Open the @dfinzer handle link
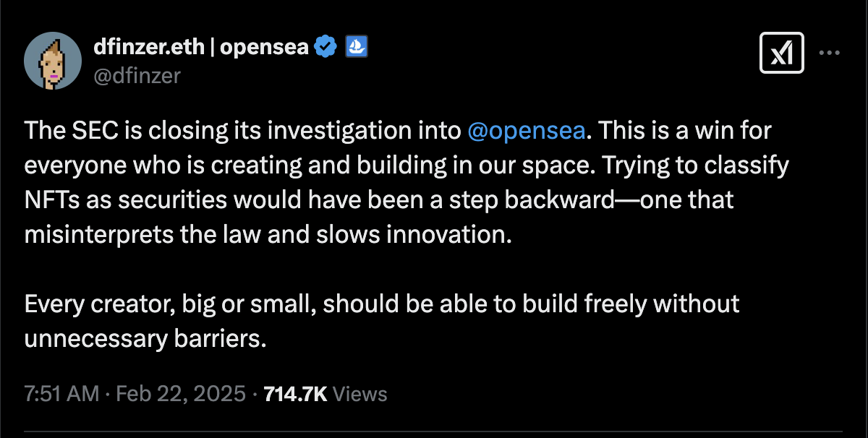The height and width of the screenshot is (438, 868). (137, 74)
